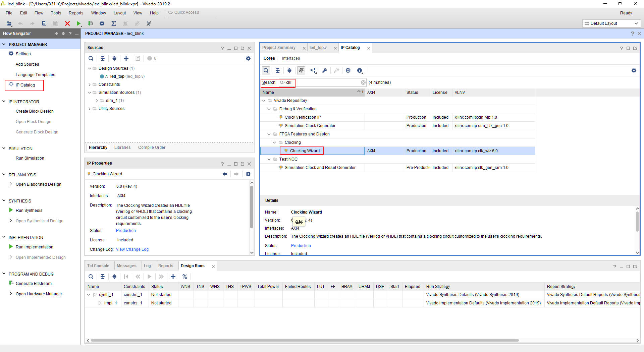Click the IP Properties vertical scrollbar
This screenshot has width=644, height=352.
point(252,207)
